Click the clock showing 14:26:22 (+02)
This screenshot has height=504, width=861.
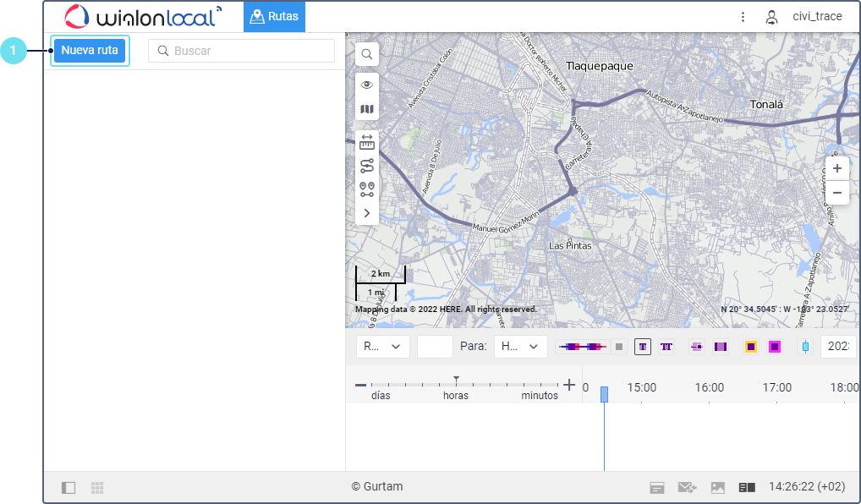(x=807, y=486)
